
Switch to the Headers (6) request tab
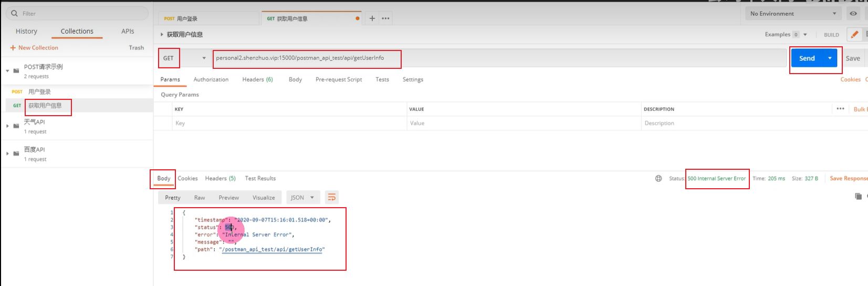pyautogui.click(x=257, y=79)
